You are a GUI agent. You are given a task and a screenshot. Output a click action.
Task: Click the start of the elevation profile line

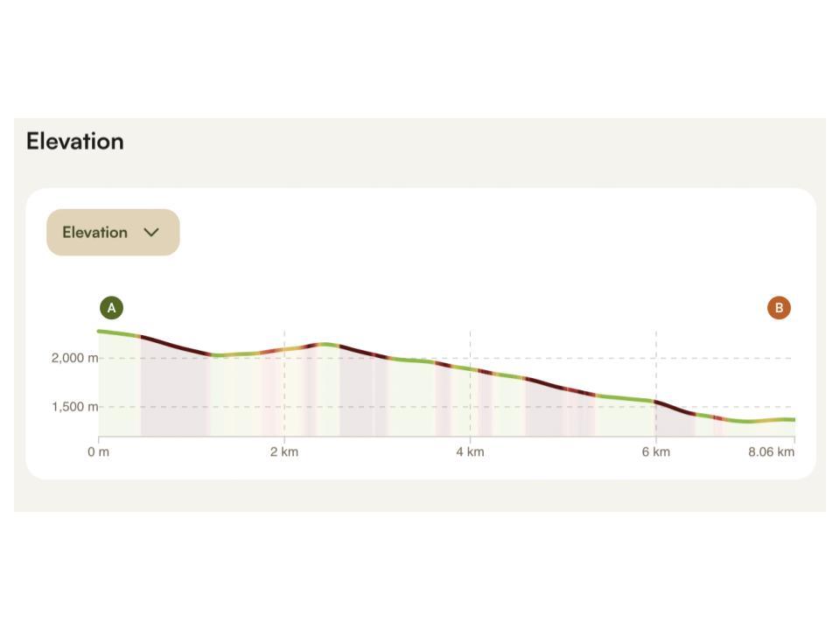(100, 331)
